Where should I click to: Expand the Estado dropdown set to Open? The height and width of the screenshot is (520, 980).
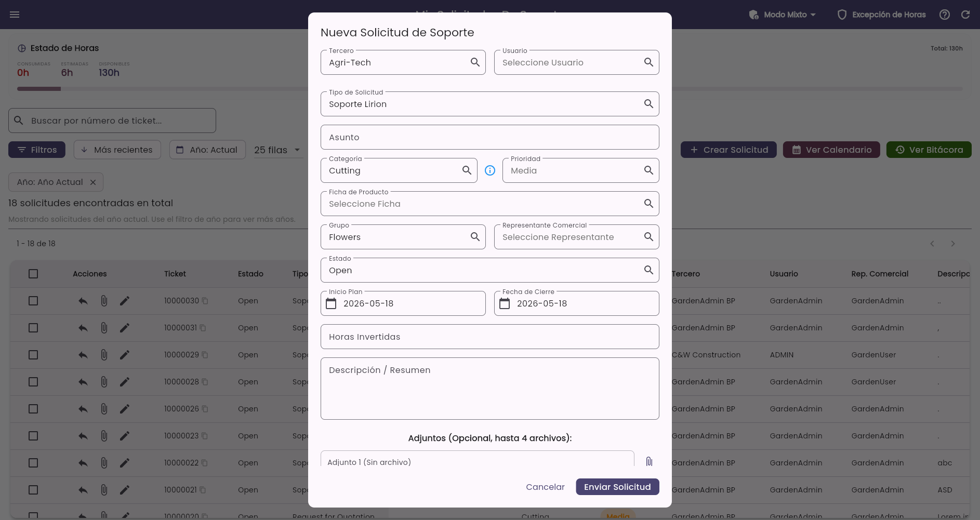pos(489,270)
